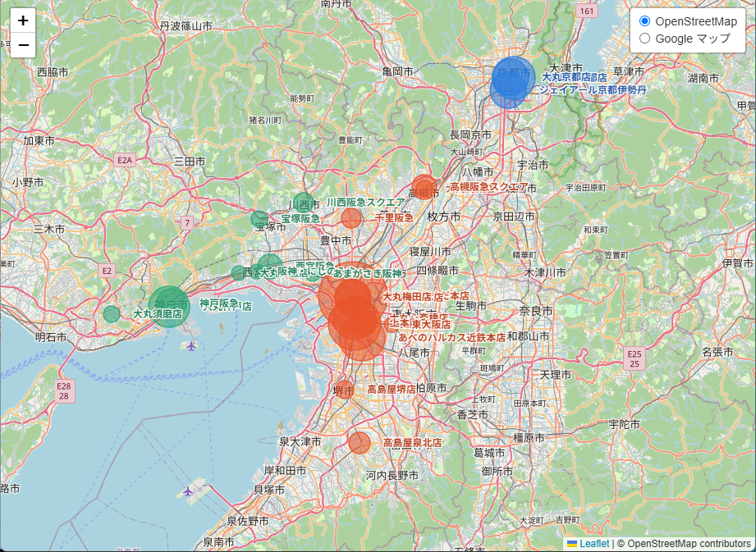The image size is (756, 552).
Task: Click the ジェイアール京都伊勢丹 label
Action: click(593, 89)
